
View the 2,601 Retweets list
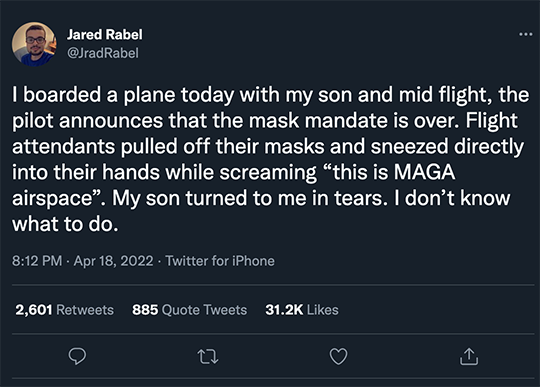pos(64,310)
